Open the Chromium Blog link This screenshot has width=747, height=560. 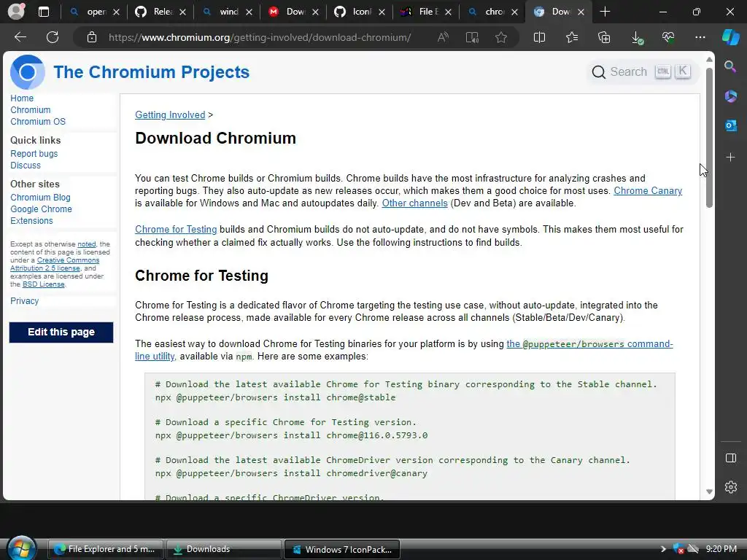[41, 197]
